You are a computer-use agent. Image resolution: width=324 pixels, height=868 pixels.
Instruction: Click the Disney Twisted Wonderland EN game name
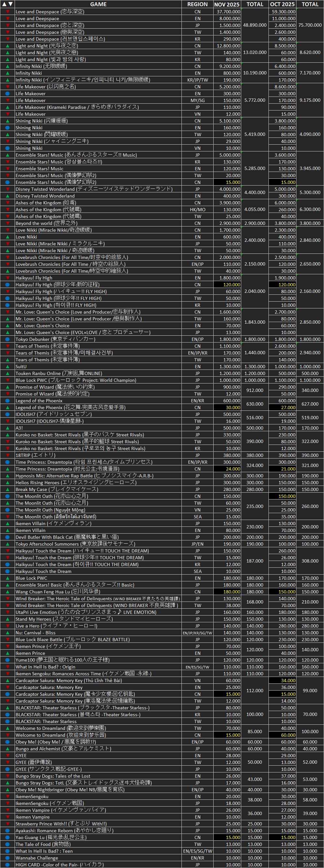pyautogui.click(x=45, y=196)
